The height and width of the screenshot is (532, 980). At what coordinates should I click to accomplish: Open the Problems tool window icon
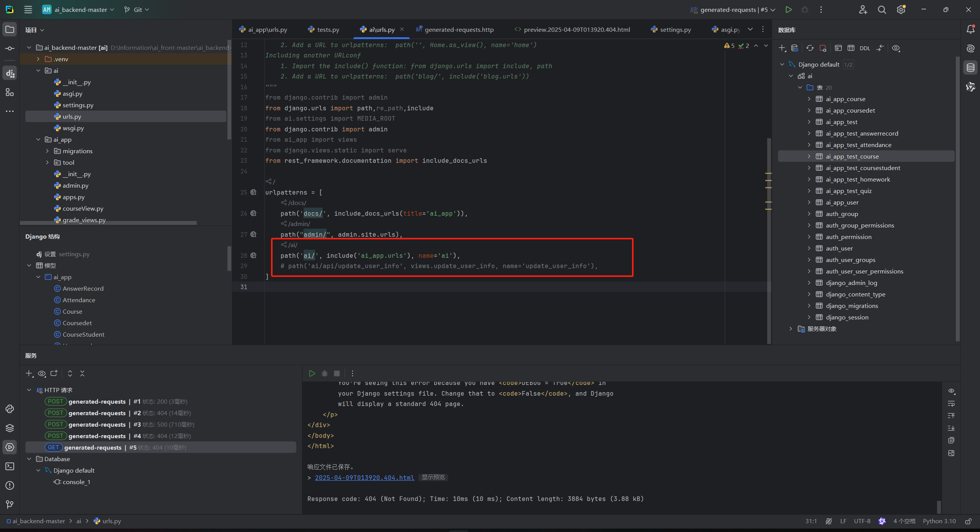[x=10, y=485]
